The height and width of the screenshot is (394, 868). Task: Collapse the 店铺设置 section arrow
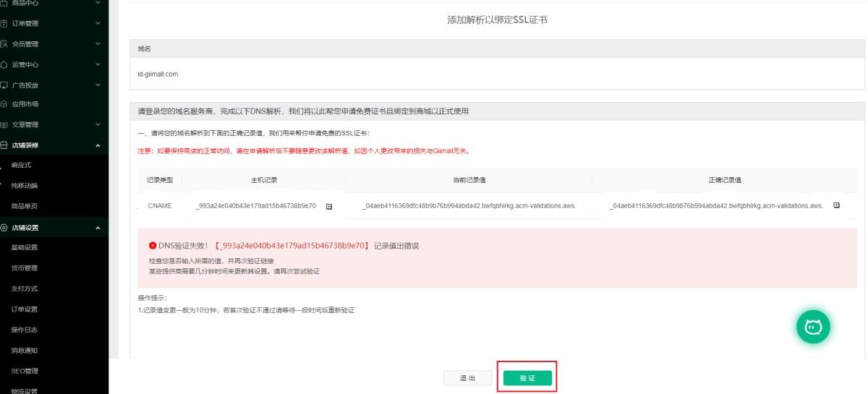[x=98, y=228]
